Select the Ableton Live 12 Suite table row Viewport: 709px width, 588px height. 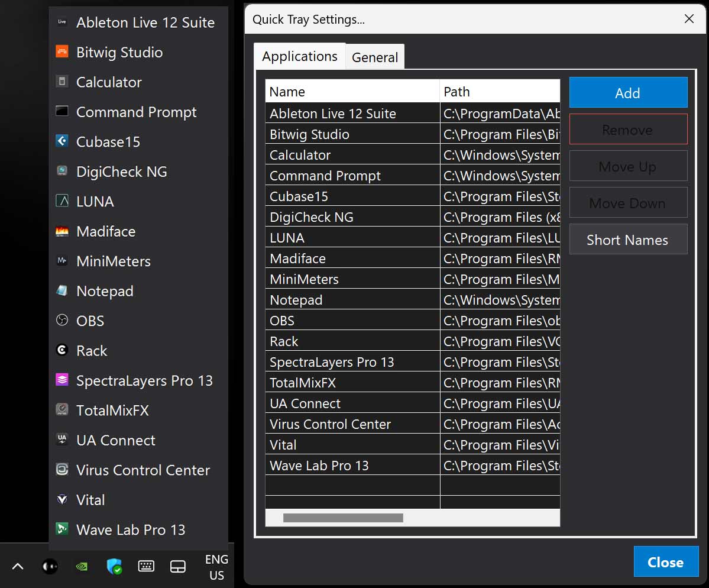click(x=412, y=113)
